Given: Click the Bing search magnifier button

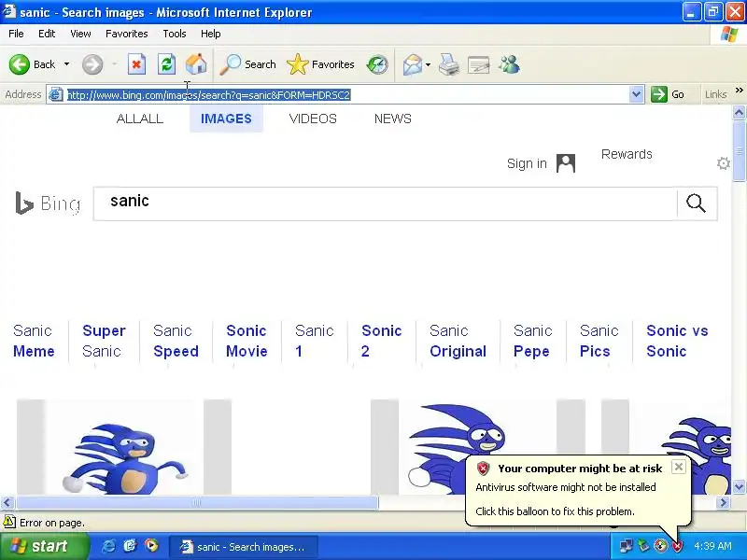Looking at the screenshot, I should point(696,203).
